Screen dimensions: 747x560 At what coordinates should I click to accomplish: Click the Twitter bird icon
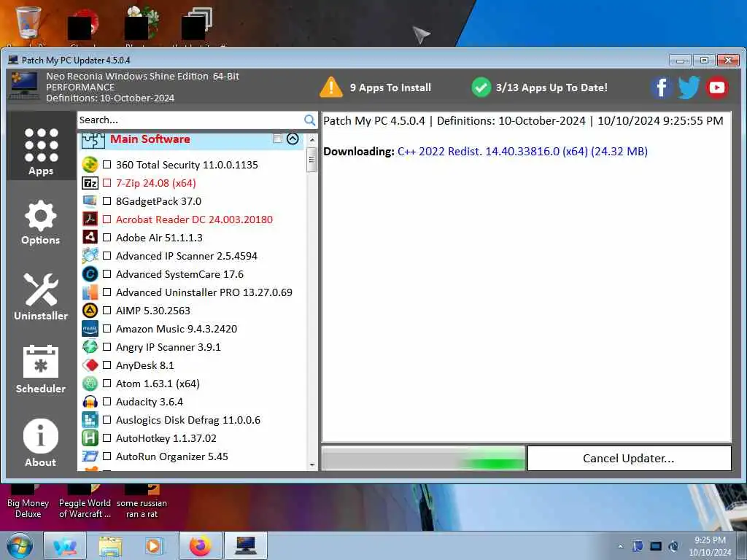(x=689, y=87)
